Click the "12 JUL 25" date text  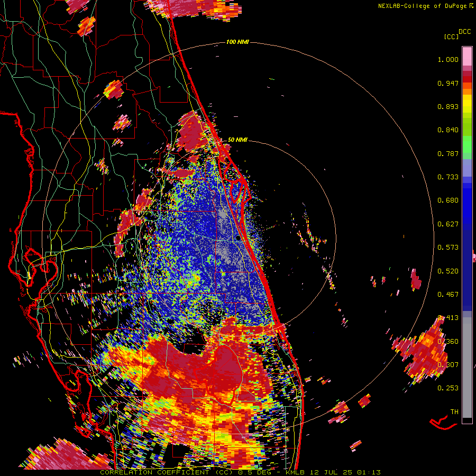(332, 472)
